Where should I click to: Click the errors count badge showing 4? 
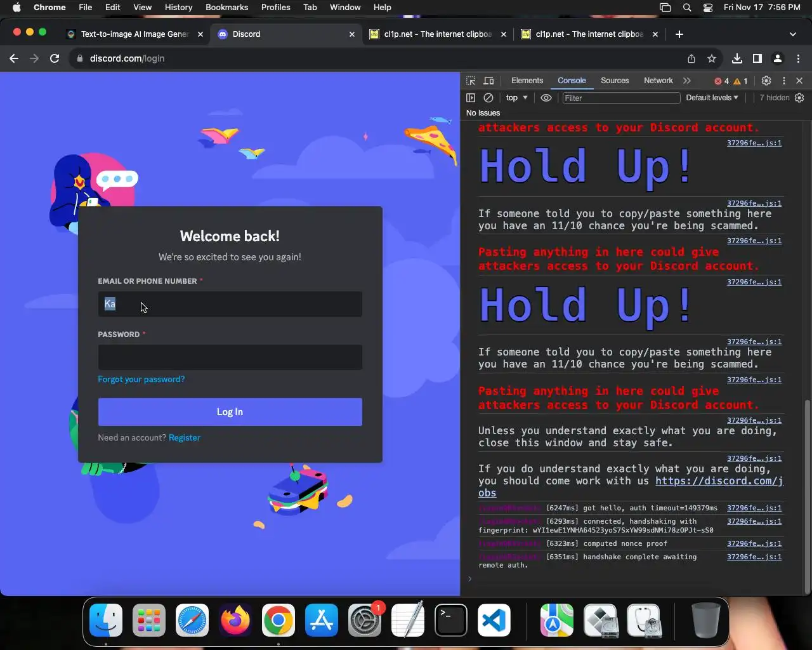tap(721, 81)
